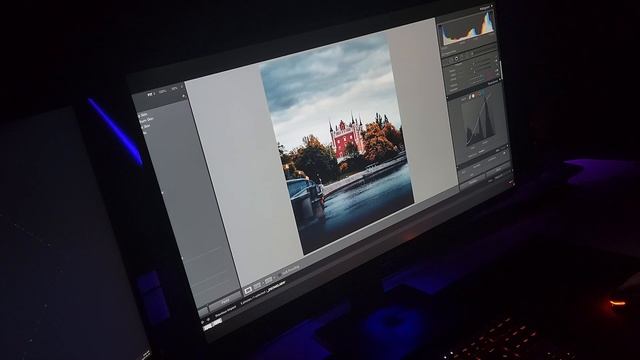This screenshot has height=360, width=640.
Task: Click the histogram graph in the right panel
Action: pos(467,29)
